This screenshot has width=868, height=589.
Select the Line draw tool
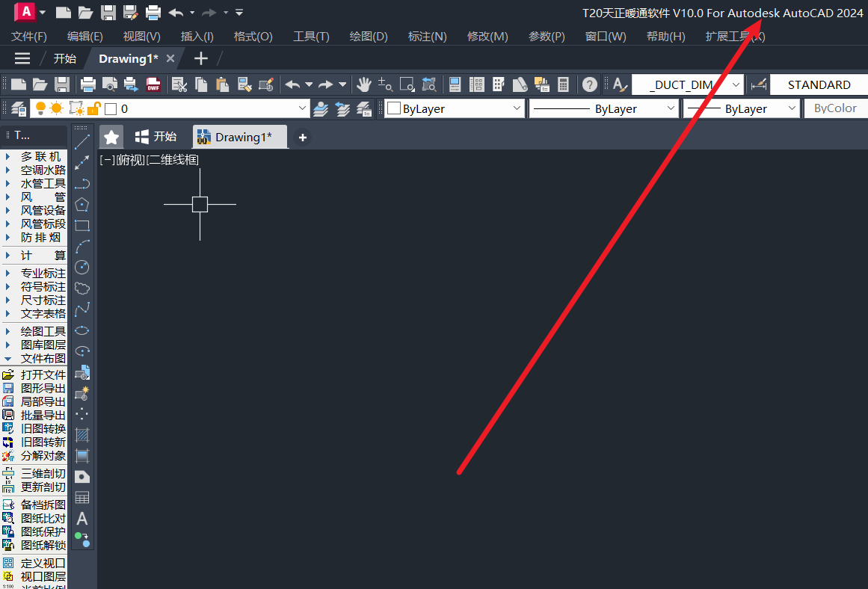[82, 142]
